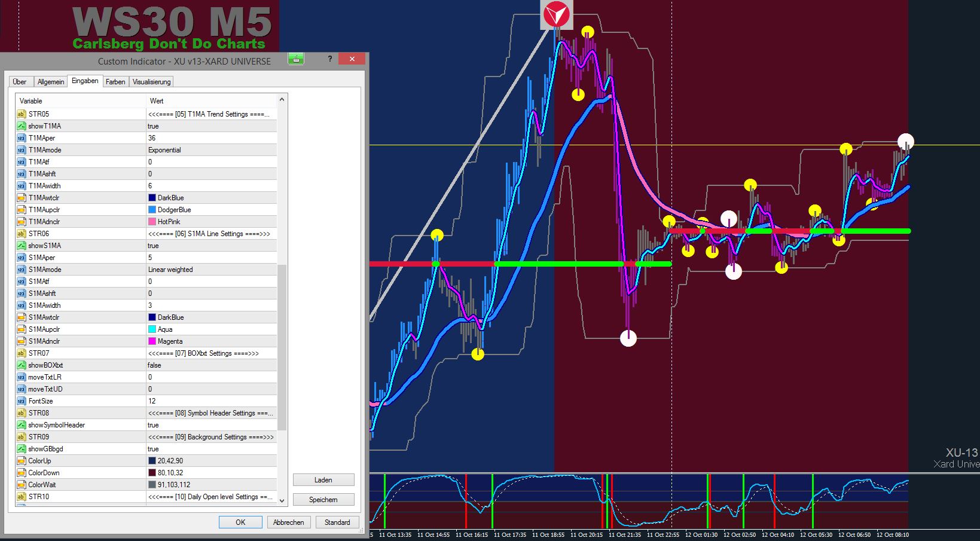Click the showGBbgd boolean type icon
Viewport: 980px width, 541px height.
22,449
